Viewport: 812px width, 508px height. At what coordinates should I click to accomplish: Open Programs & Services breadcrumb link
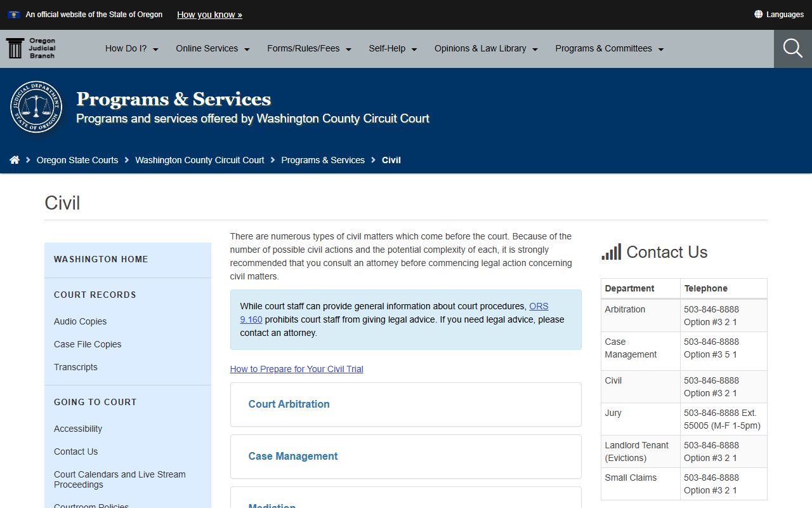pyautogui.click(x=323, y=160)
